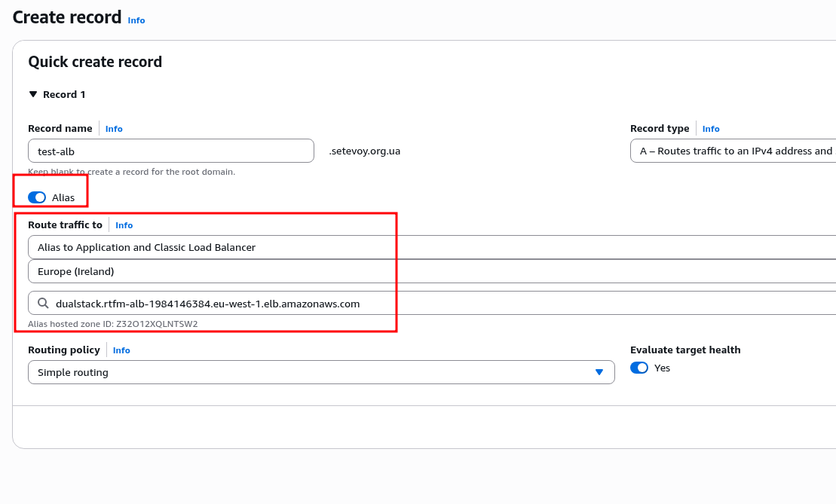Open the Europe (Ireland) region dropdown

[431, 271]
